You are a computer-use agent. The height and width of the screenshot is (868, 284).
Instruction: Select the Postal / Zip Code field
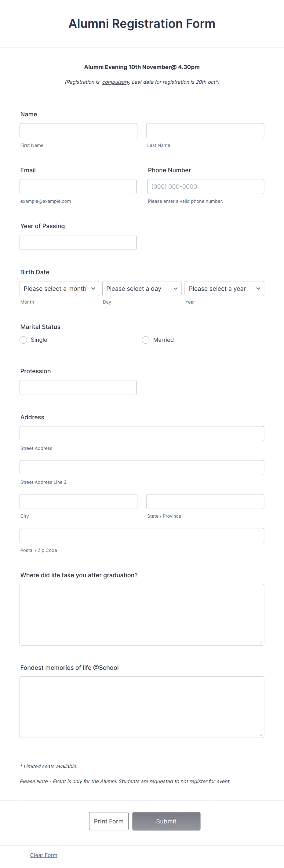141,535
